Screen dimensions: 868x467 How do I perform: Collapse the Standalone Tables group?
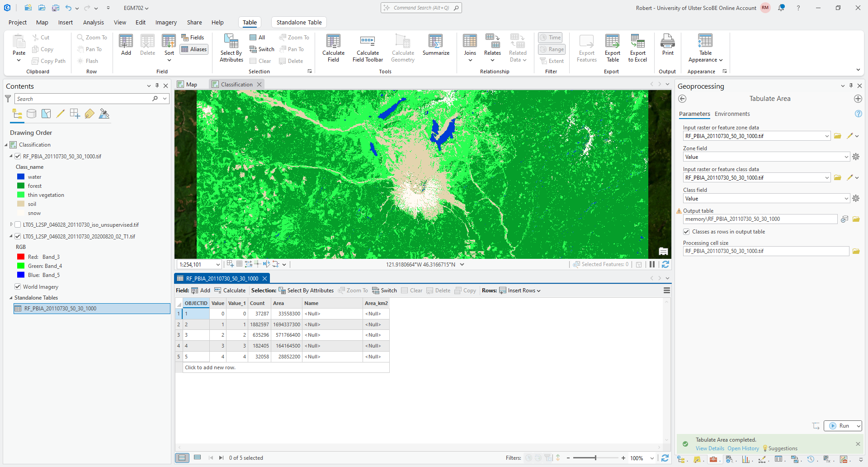[11, 298]
